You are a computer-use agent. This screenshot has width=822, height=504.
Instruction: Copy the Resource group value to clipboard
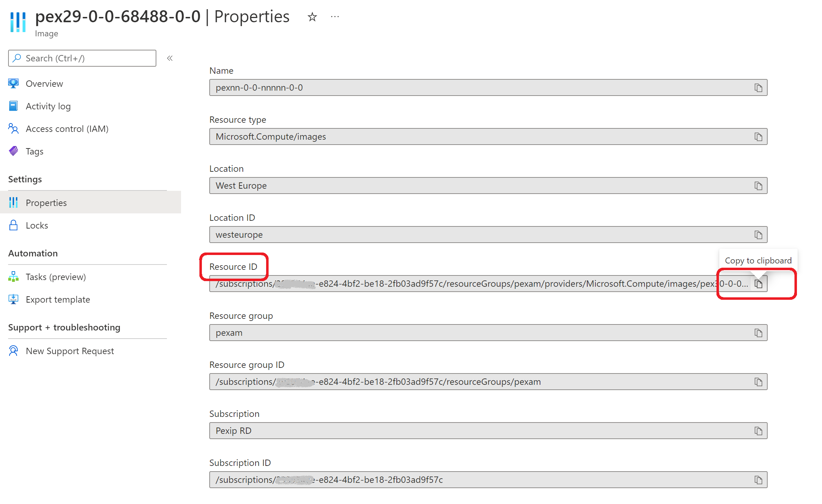tap(758, 333)
